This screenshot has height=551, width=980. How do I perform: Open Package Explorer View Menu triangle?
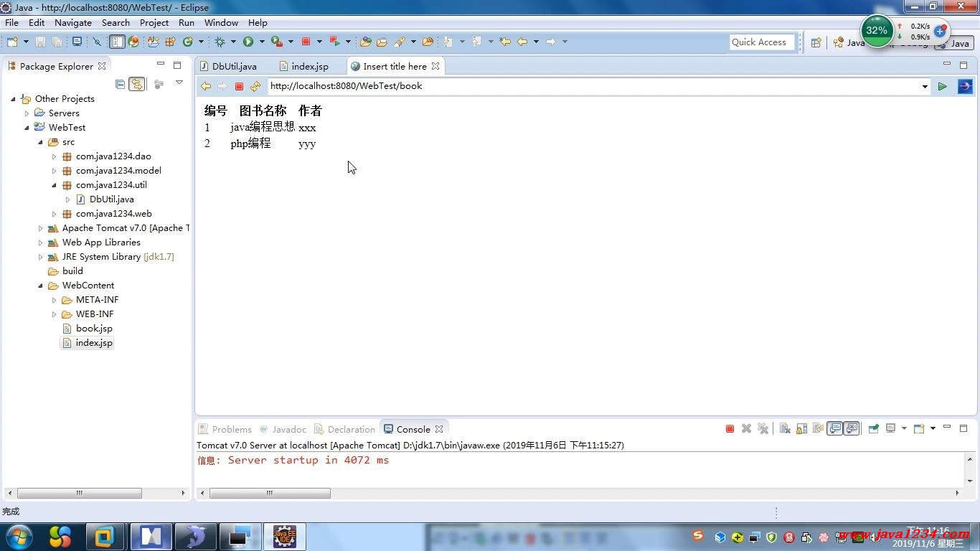(179, 83)
